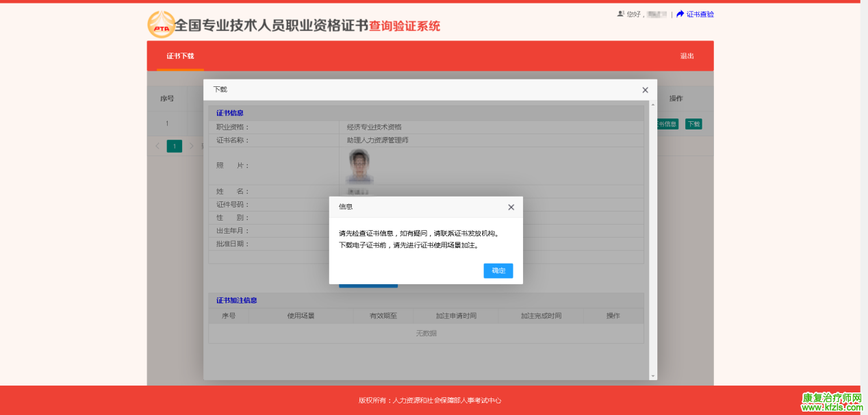Screen dimensions: 868x415
Task: Close the 信息 message dialog with its X
Action: (x=511, y=207)
